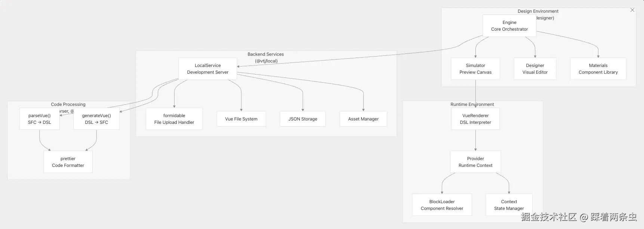Select the BlockLoader Component Resolver node
644x229 pixels.
tap(441, 205)
